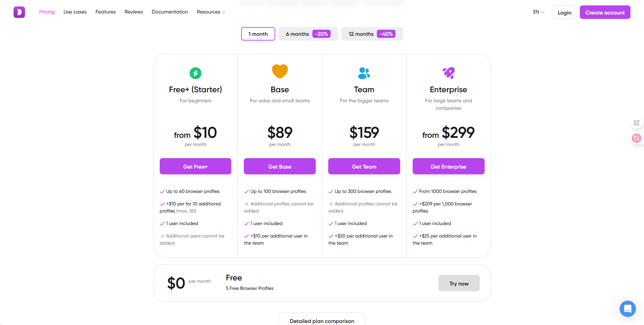Open the chat support bubble
The width and height of the screenshot is (644, 325).
point(627,308)
